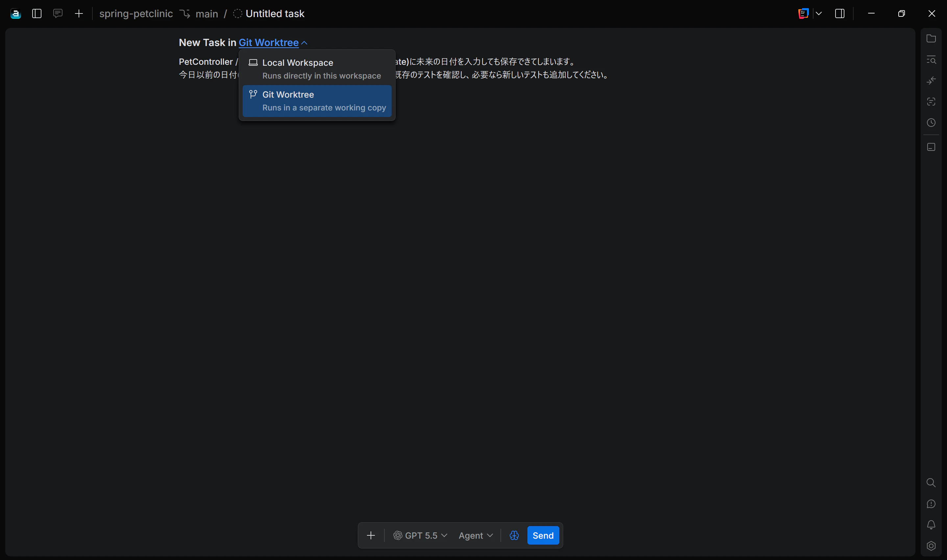Open the folder icon in right sidebar

pos(931,38)
